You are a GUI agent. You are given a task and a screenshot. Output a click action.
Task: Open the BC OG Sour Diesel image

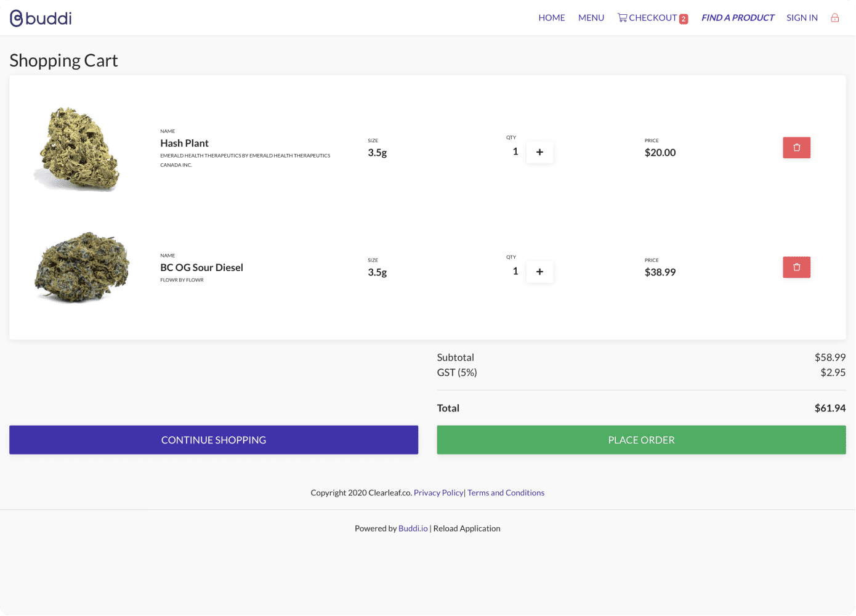(82, 268)
